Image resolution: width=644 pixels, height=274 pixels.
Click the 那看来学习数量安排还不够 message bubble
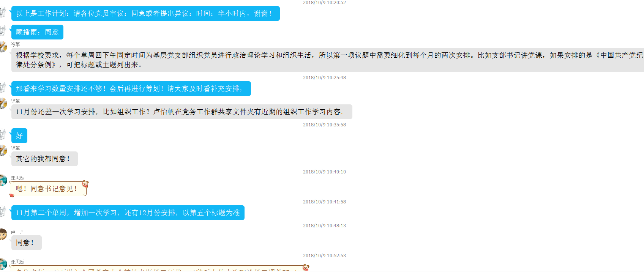tap(131, 89)
